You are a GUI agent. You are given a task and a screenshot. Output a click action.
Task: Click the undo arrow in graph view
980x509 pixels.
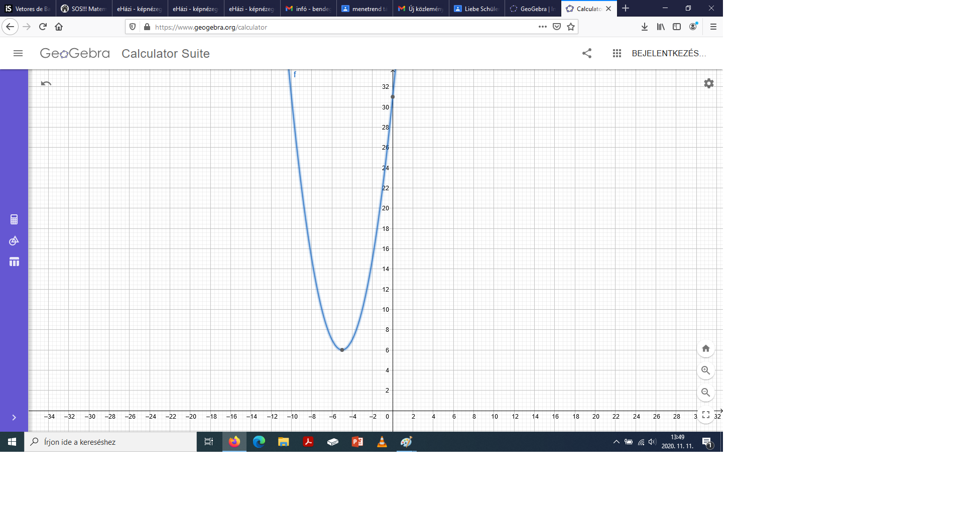coord(46,83)
